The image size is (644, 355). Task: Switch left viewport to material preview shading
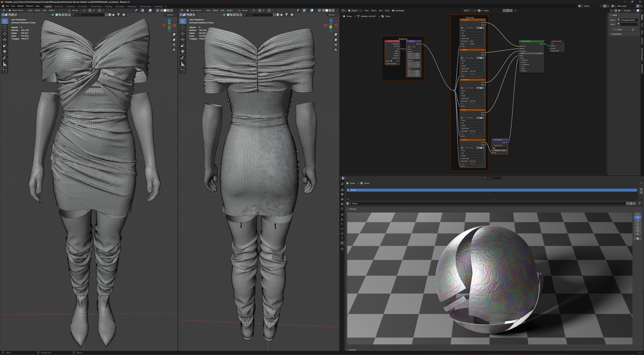pyautogui.click(x=168, y=11)
